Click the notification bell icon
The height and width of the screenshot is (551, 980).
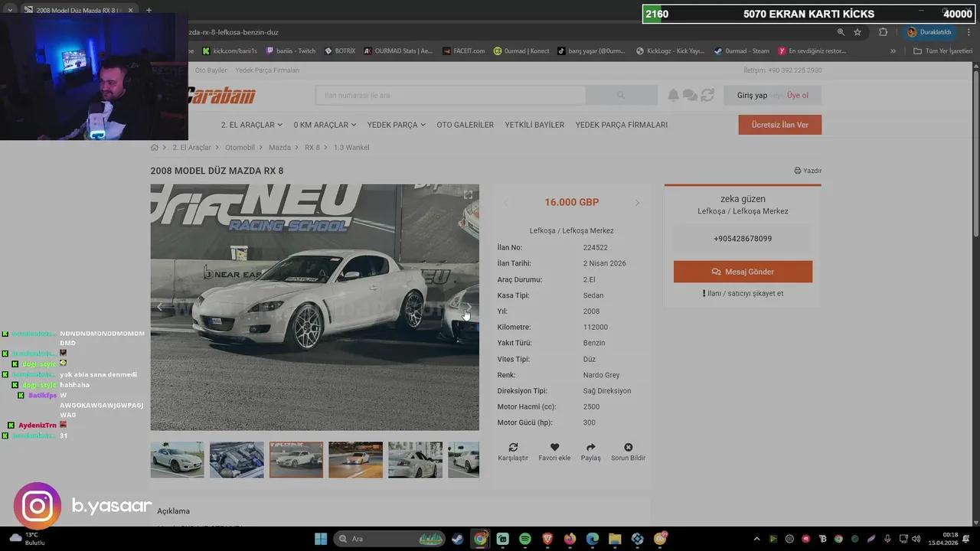coord(673,95)
